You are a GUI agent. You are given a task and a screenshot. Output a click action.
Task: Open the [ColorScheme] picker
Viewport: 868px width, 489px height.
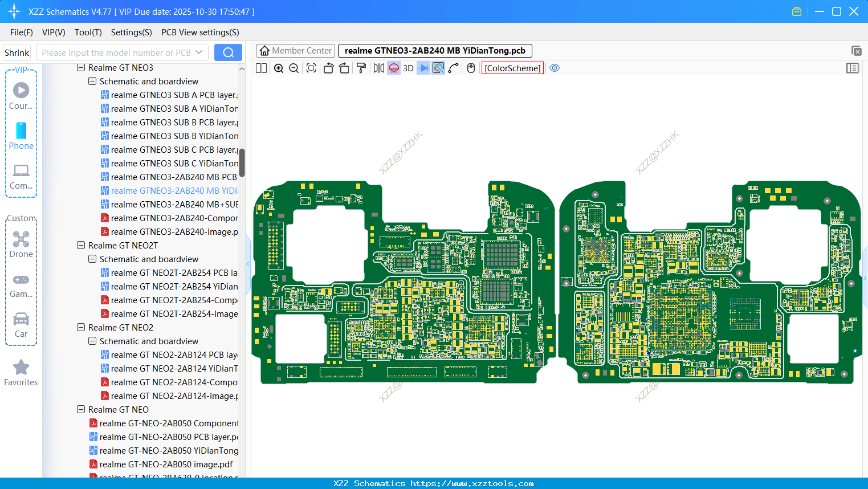pos(512,68)
